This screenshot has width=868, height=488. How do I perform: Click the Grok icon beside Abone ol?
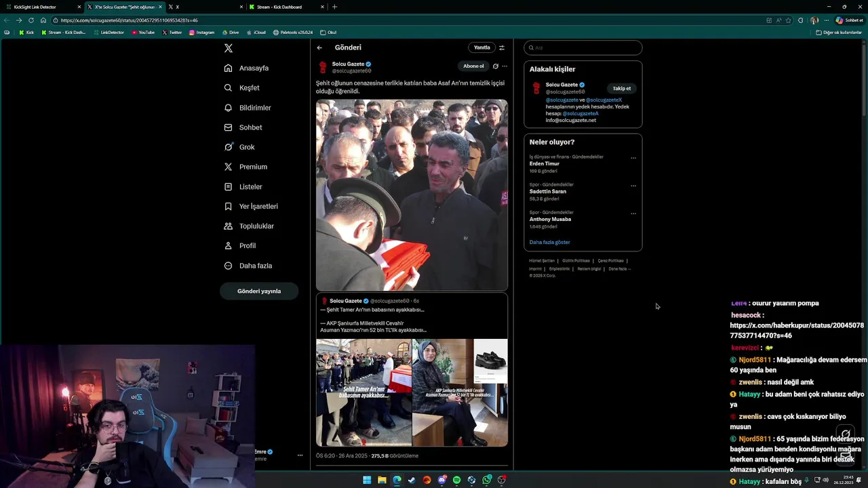point(496,66)
